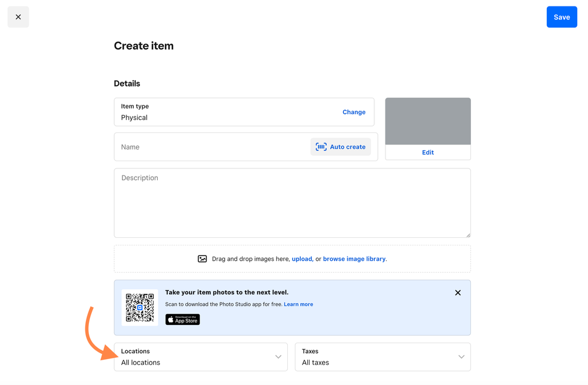This screenshot has height=385, width=588.
Task: Click Edit under the item image
Action: [x=428, y=152]
